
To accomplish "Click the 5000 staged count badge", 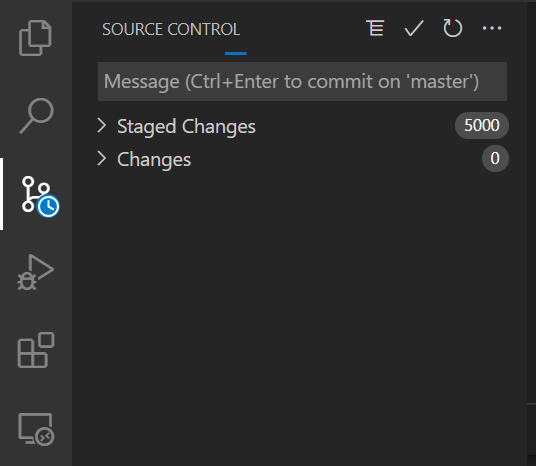I will (x=482, y=125).
